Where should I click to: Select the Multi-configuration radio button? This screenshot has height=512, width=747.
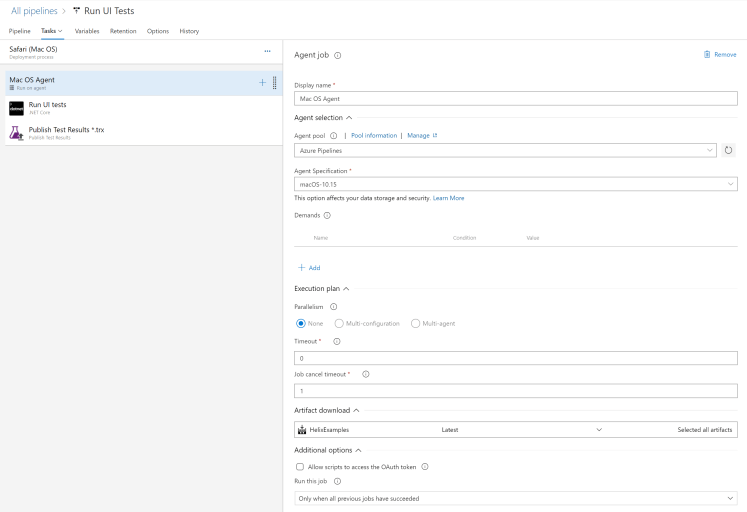[339, 323]
